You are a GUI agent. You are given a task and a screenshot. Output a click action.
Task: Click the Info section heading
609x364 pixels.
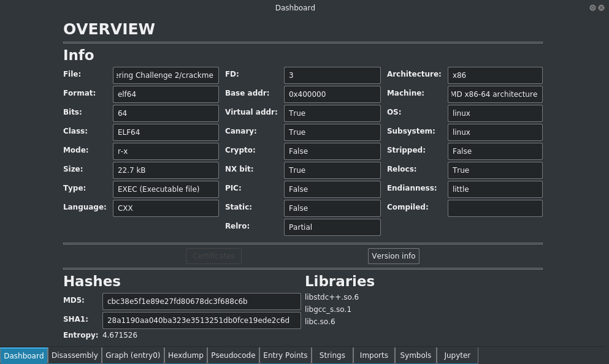(79, 55)
